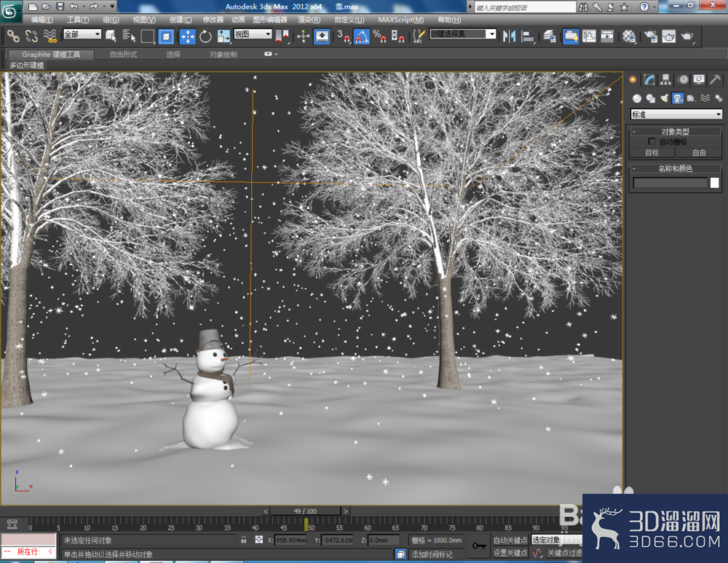Toggle the Window/Crossing selection icon
The width and height of the screenshot is (728, 563).
(x=166, y=36)
